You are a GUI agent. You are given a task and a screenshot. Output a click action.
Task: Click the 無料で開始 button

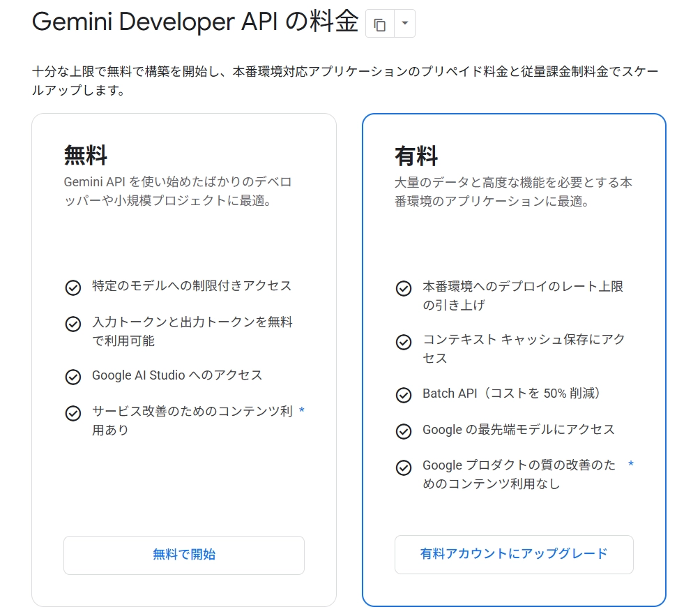pyautogui.click(x=184, y=555)
